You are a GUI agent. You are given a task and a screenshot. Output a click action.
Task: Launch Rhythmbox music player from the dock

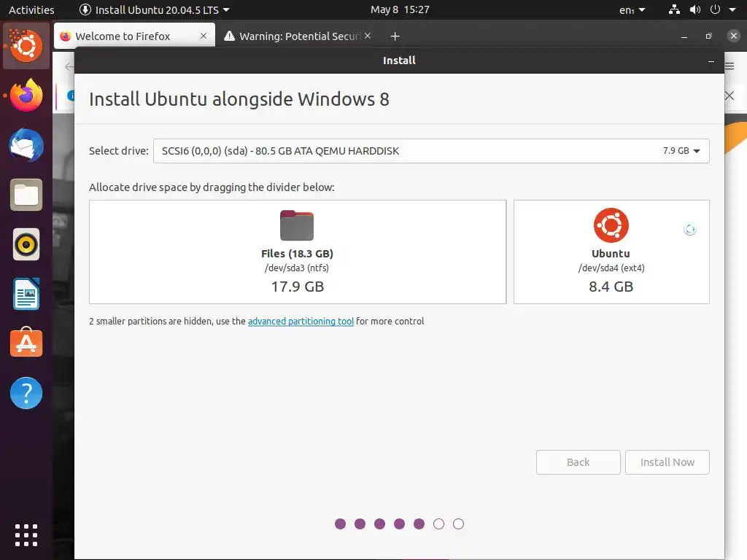[26, 245]
